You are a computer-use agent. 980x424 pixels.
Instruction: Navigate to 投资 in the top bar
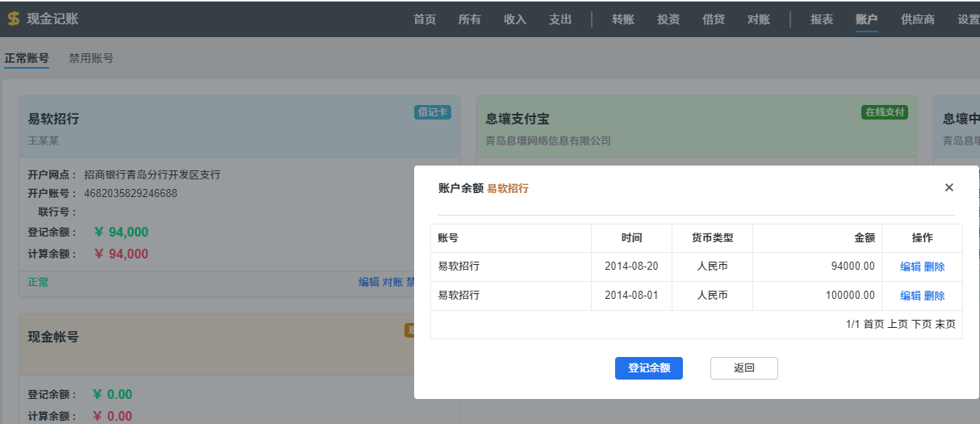pyautogui.click(x=668, y=19)
